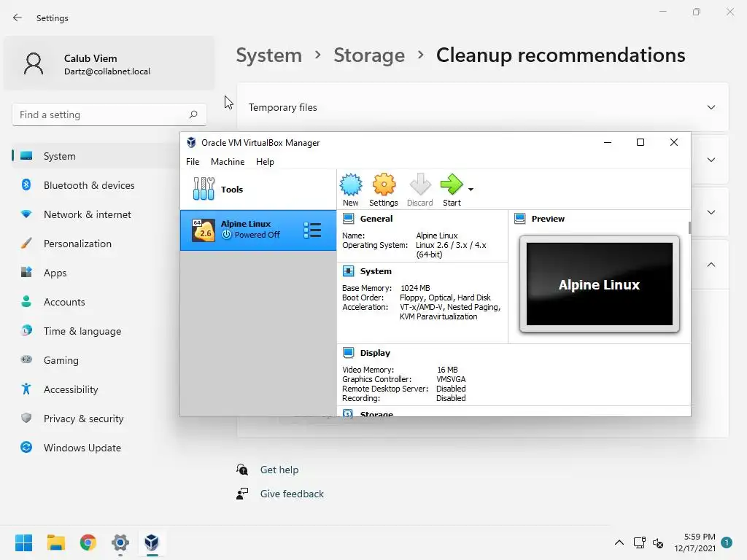
Task: Open the File menu in VirtualBox
Action: point(193,162)
